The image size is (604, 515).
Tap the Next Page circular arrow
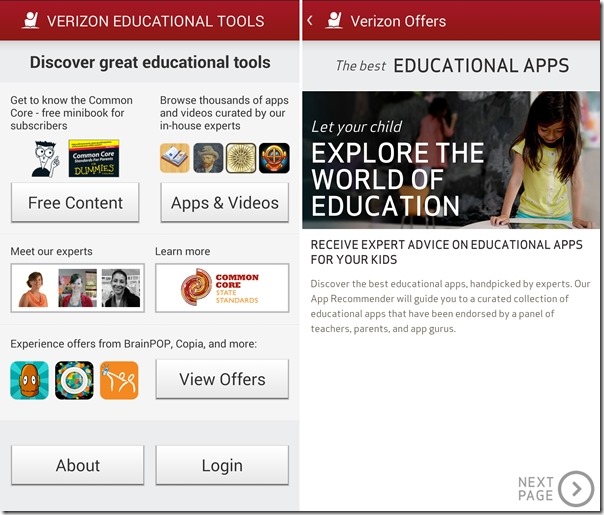coord(576,489)
